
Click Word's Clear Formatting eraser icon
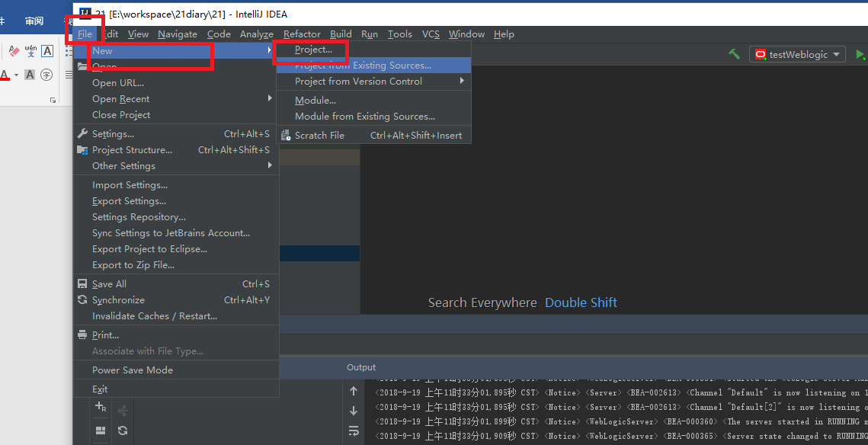[14, 51]
